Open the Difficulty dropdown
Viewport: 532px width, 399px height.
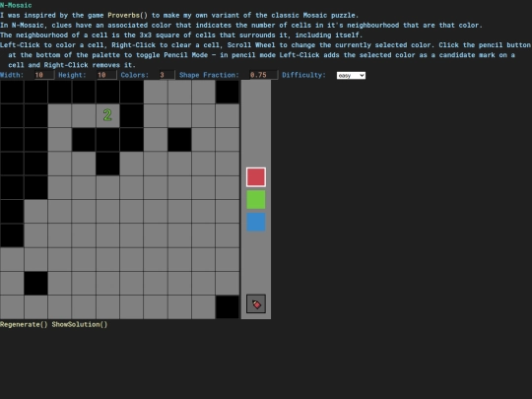[x=351, y=75]
